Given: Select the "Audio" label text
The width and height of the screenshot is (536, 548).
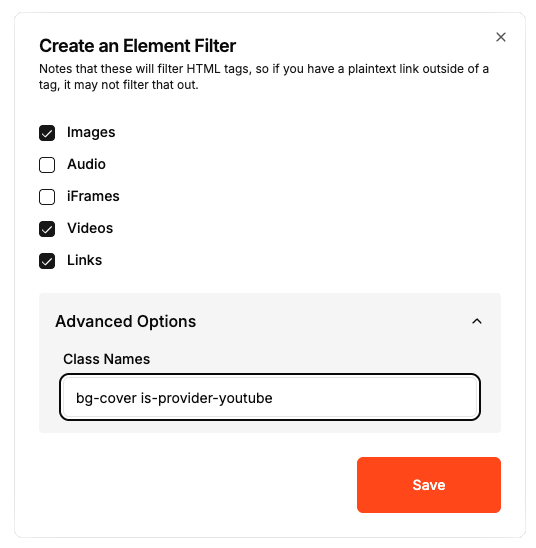Looking at the screenshot, I should [x=86, y=164].
